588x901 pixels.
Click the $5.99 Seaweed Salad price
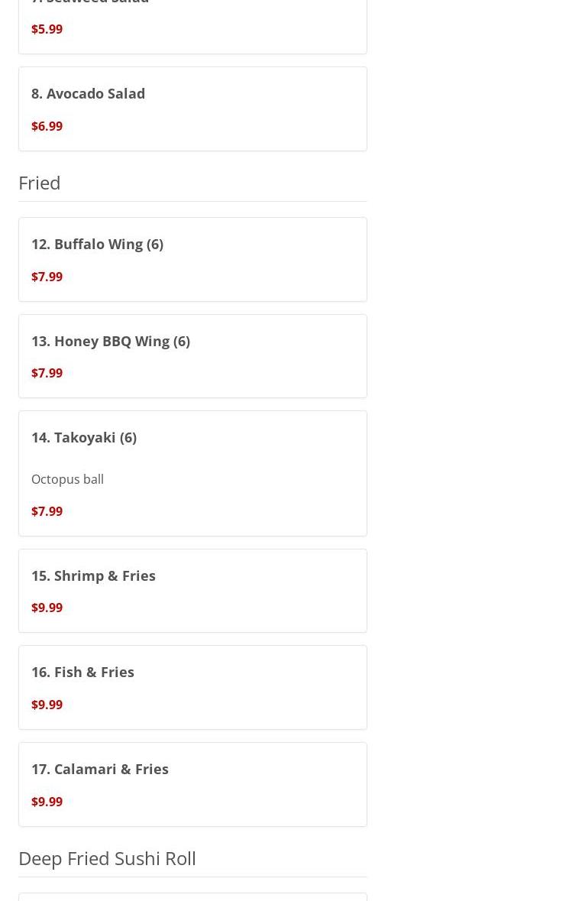click(47, 29)
